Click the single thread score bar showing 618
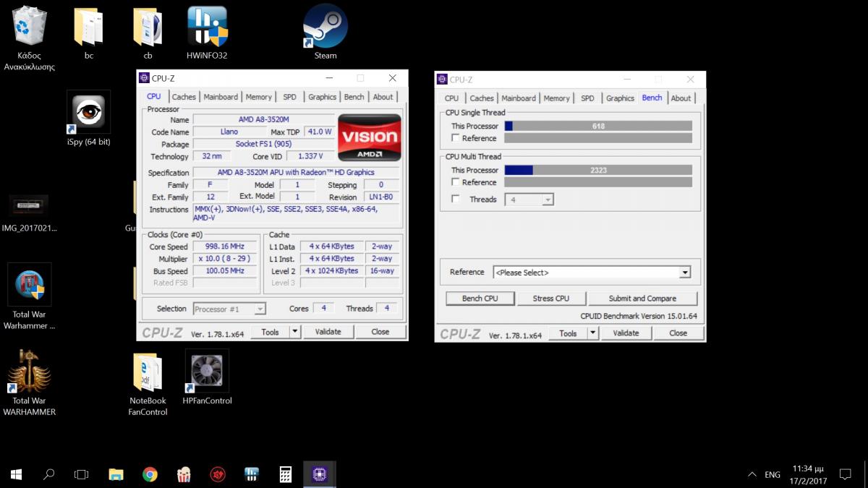This screenshot has height=488, width=868. click(598, 126)
